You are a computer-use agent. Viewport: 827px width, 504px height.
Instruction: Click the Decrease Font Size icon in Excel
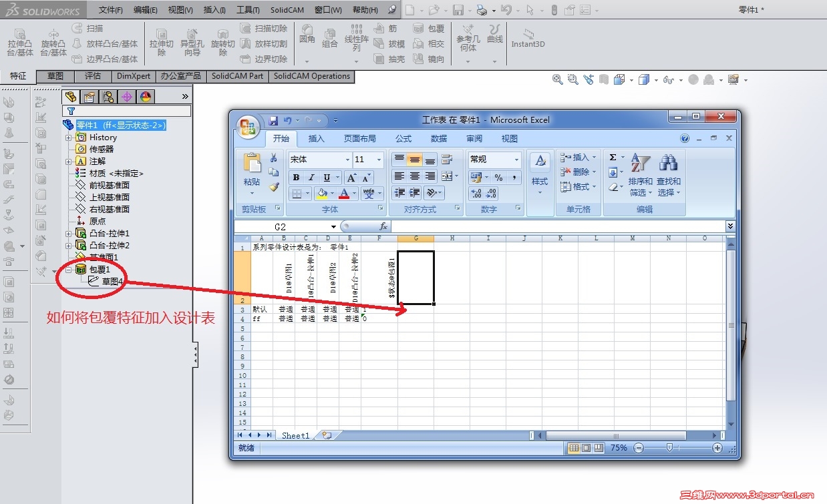[x=366, y=178]
